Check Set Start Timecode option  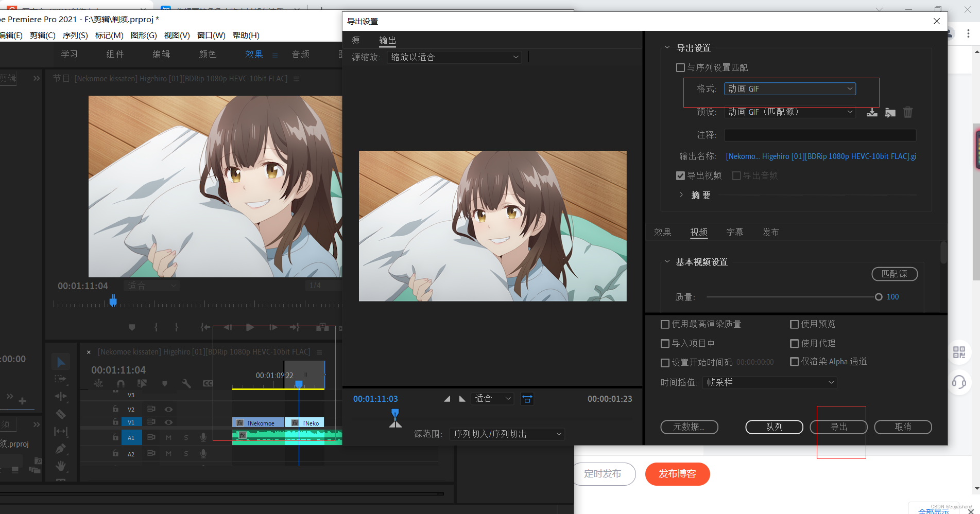(665, 363)
